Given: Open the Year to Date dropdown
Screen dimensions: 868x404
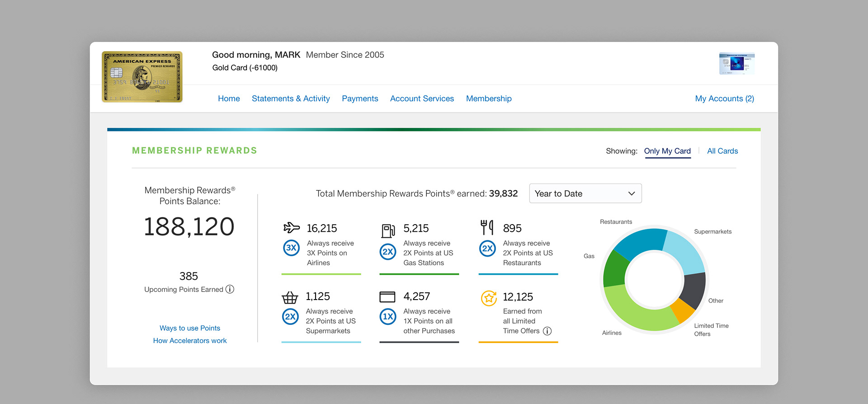Looking at the screenshot, I should [x=585, y=193].
